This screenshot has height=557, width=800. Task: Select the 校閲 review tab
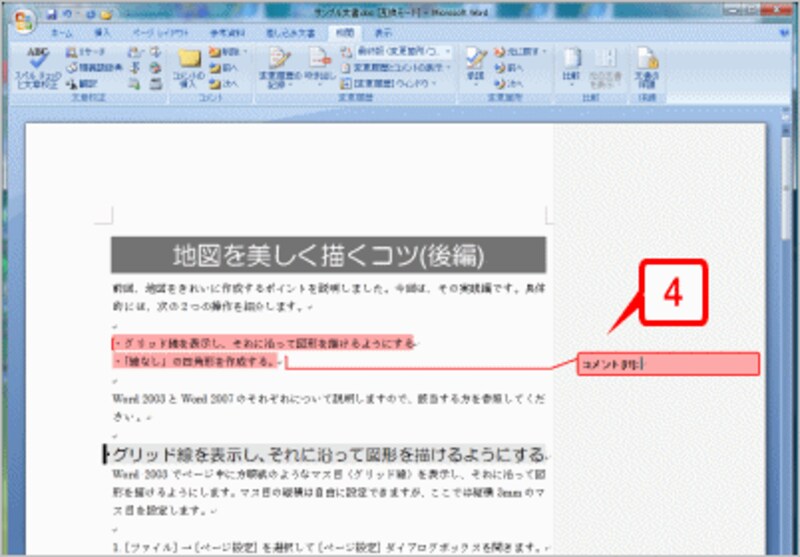pyautogui.click(x=345, y=33)
